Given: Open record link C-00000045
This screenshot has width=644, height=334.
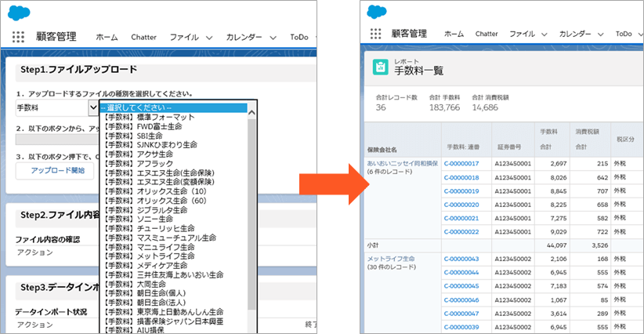Looking at the screenshot, I should (461, 286).
